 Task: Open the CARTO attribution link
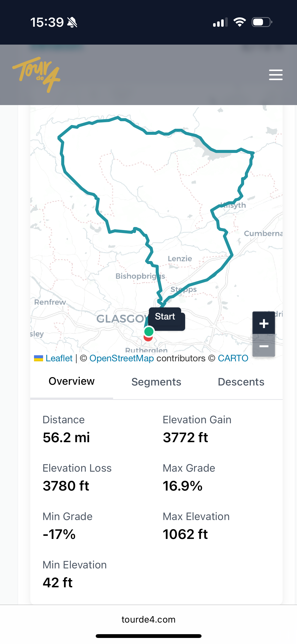click(233, 358)
